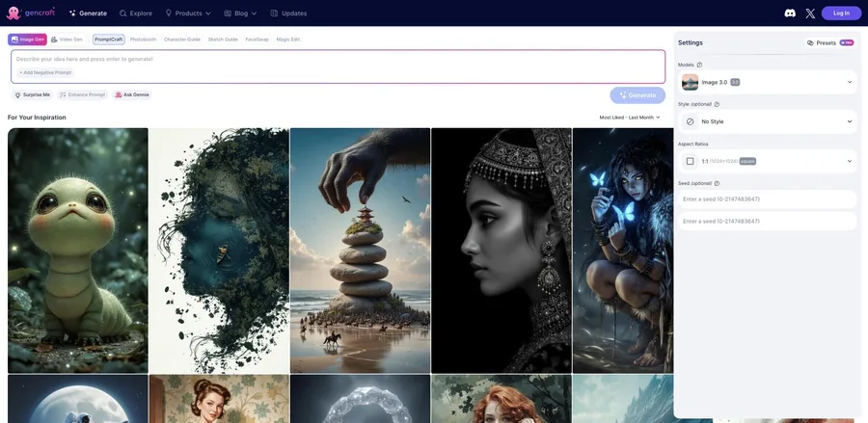Open the vintage pin-up woman image
This screenshot has width=868, height=423.
(x=219, y=399)
